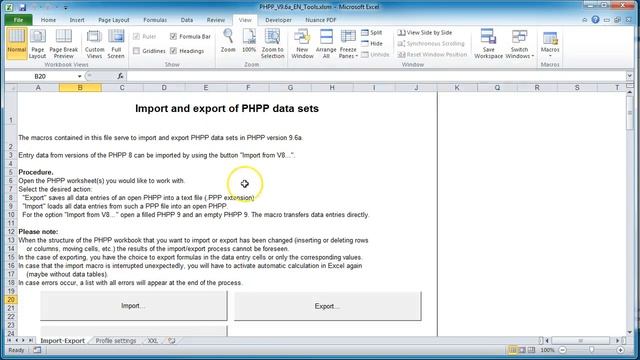640x360 pixels.
Task: Split the worksheet window
Action: point(372,32)
